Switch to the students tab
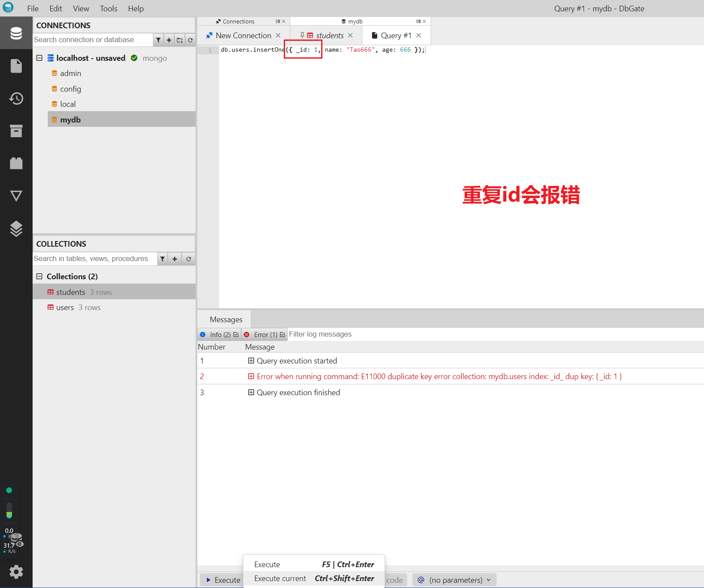Screen dimensions: 704x588 click(x=329, y=36)
